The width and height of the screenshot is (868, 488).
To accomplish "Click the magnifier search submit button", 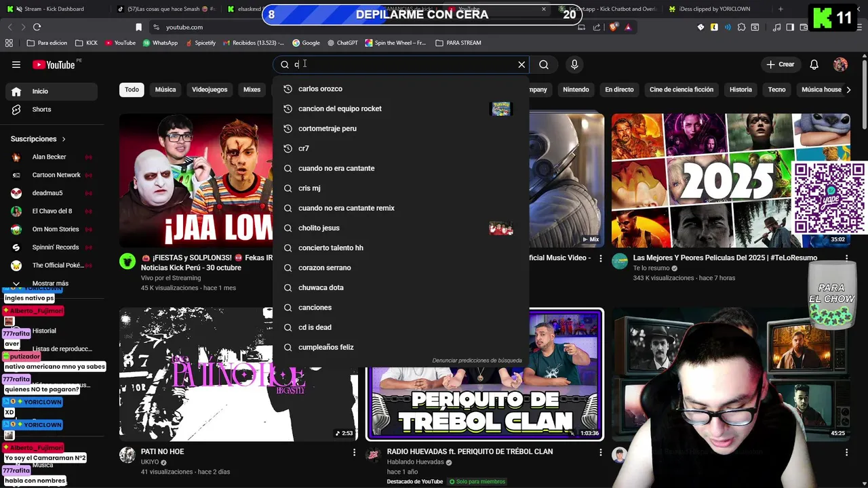I will tap(544, 64).
